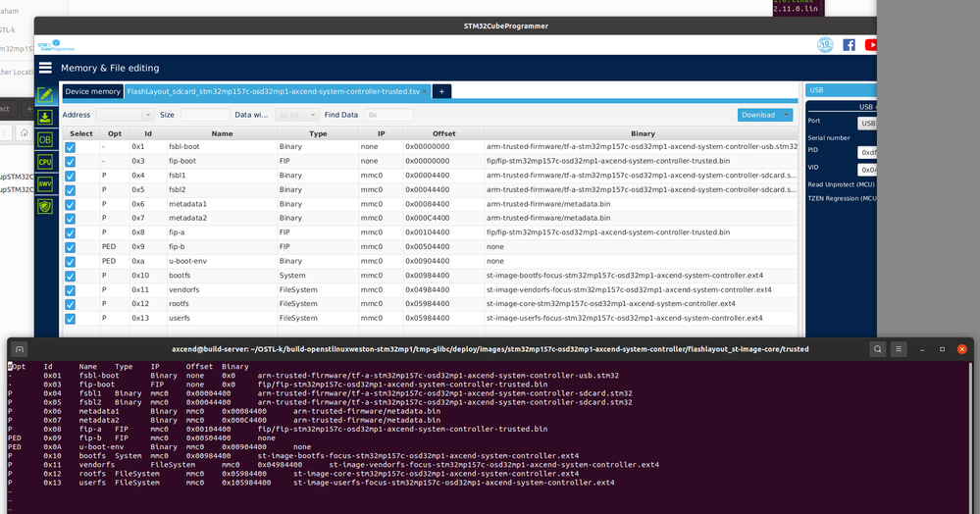
Task: Expand the Address dropdown
Action: click(148, 115)
